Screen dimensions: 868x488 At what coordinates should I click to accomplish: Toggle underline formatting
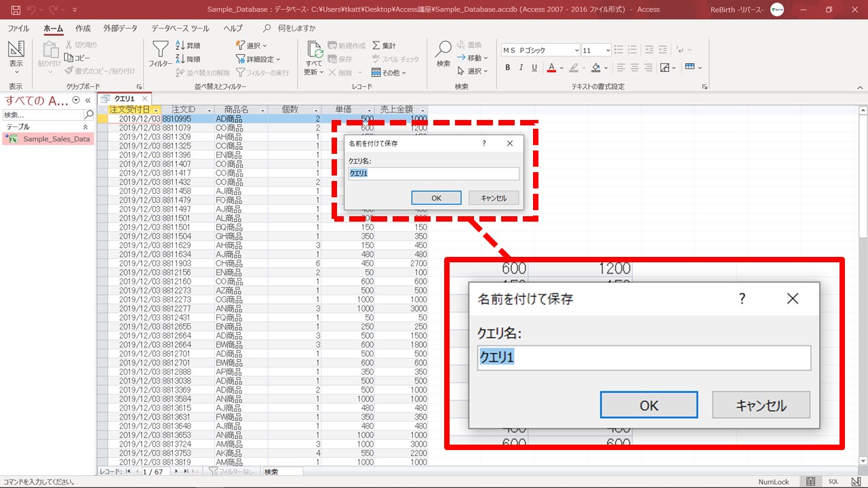point(534,68)
